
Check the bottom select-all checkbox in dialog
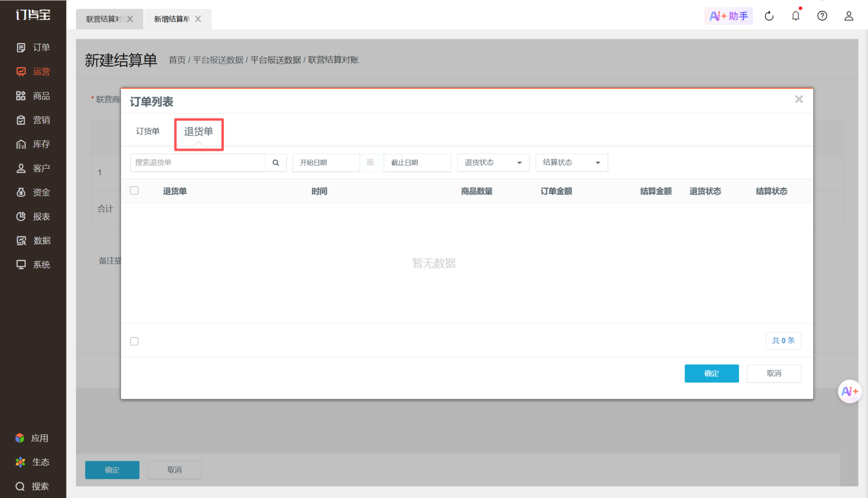134,341
